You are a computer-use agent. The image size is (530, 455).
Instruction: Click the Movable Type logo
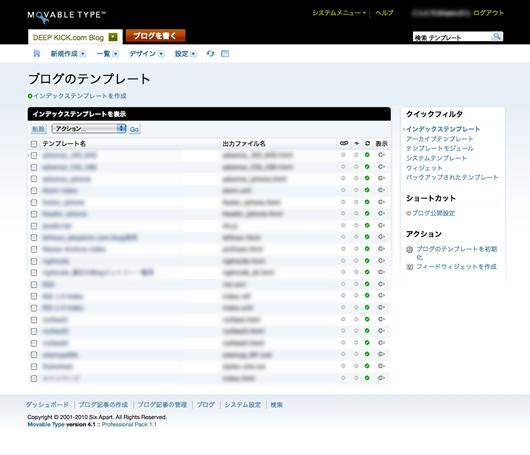pyautogui.click(x=67, y=17)
